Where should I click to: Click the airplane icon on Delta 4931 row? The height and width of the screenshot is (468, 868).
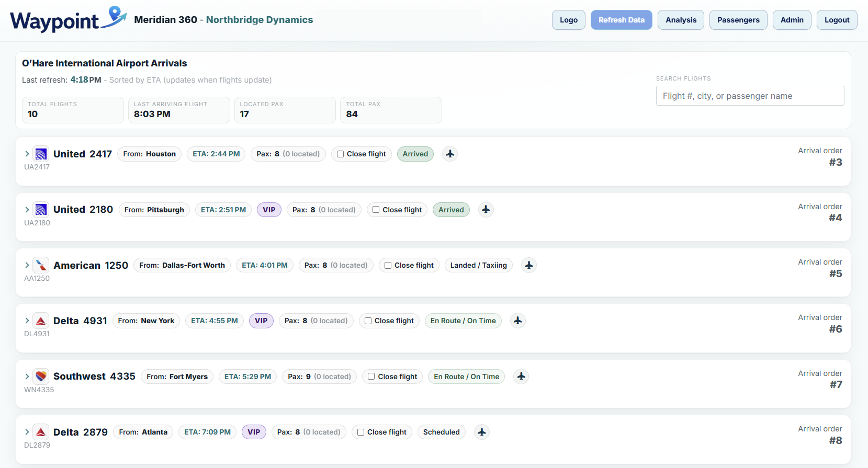[x=517, y=321]
